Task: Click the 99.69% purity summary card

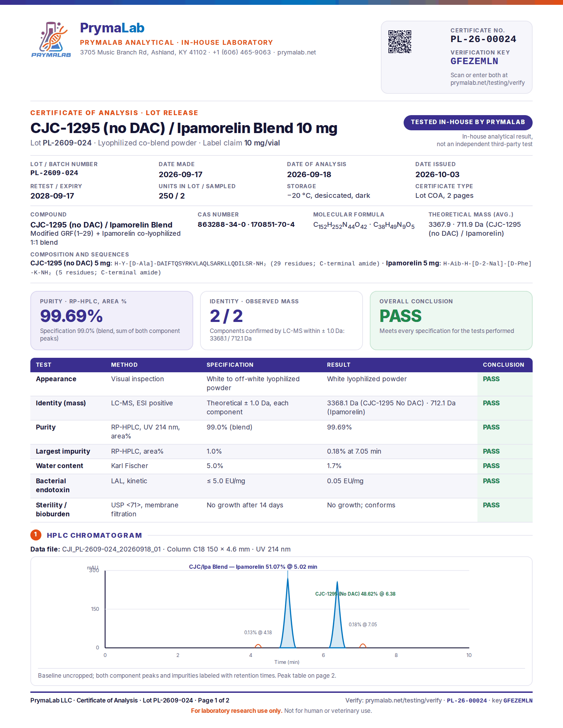Action: coord(112,321)
